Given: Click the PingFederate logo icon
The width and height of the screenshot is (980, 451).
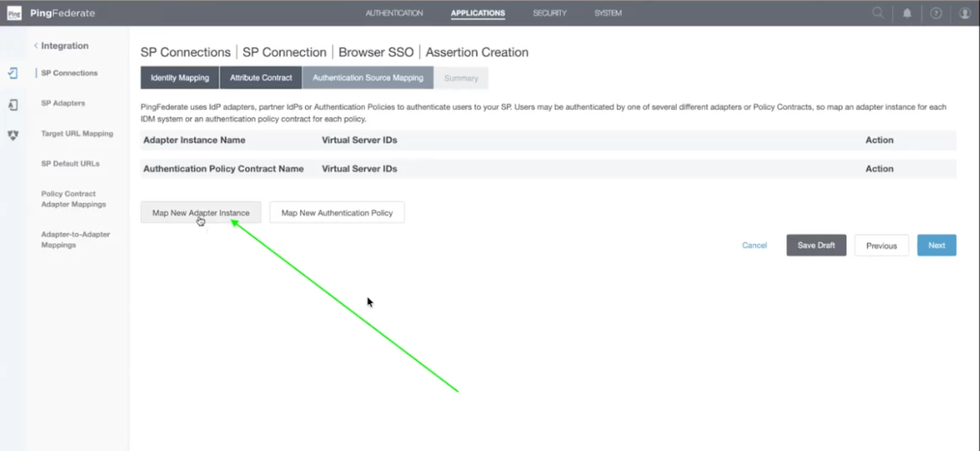Looking at the screenshot, I should [14, 14].
